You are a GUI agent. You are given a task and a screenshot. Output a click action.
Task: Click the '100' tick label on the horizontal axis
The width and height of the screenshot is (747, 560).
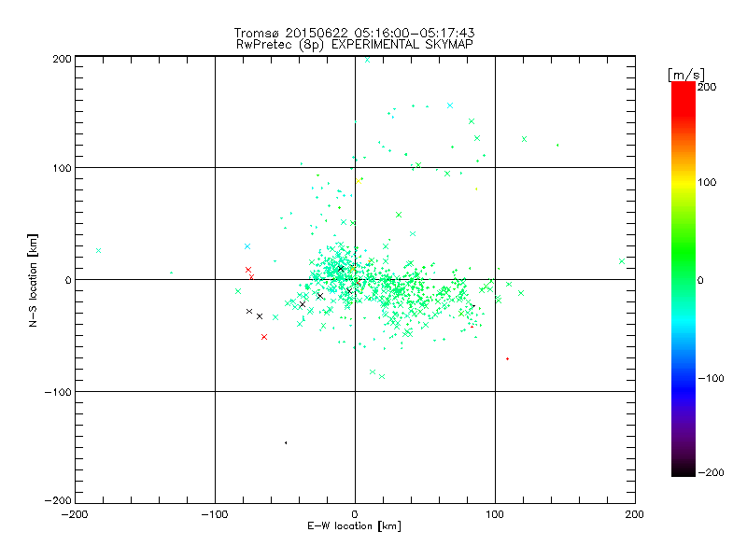[495, 514]
